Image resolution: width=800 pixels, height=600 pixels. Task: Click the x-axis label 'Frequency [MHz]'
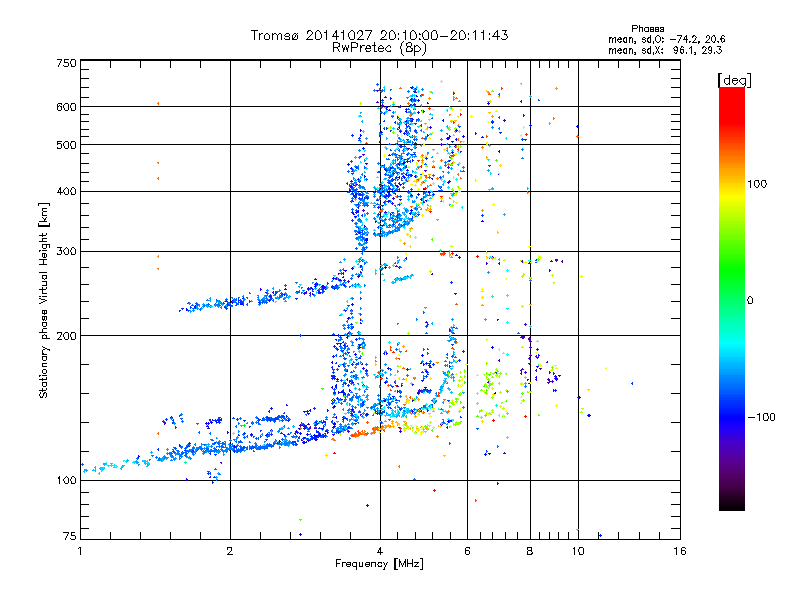click(x=379, y=564)
